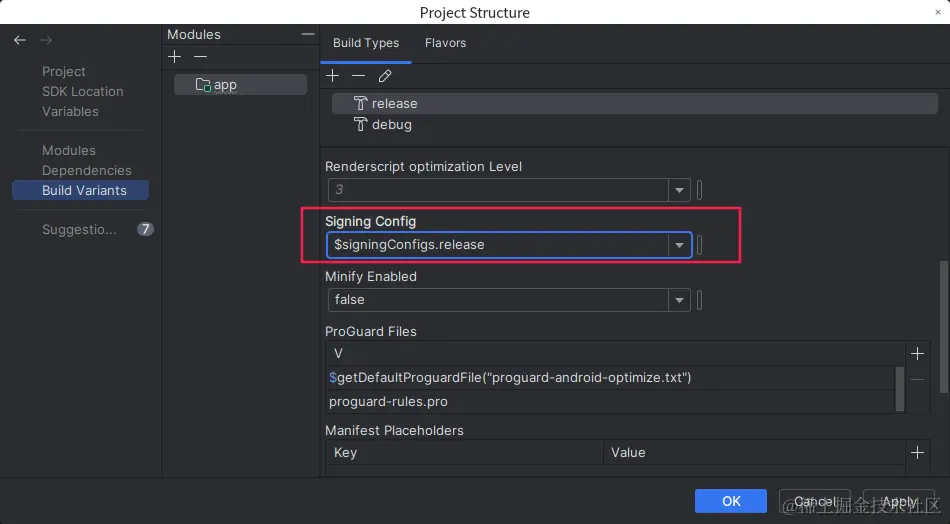Open Signing Config dropdown arrow
Viewport: 950px width, 524px height.
coord(680,245)
